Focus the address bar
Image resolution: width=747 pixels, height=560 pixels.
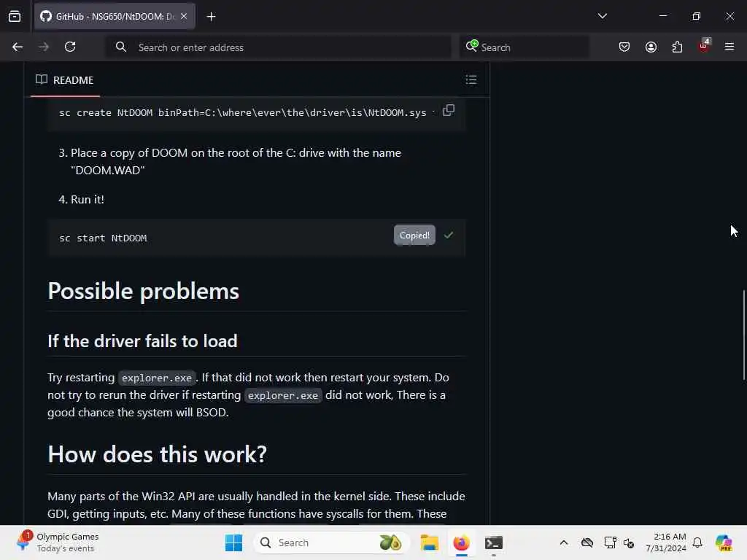[278, 47]
